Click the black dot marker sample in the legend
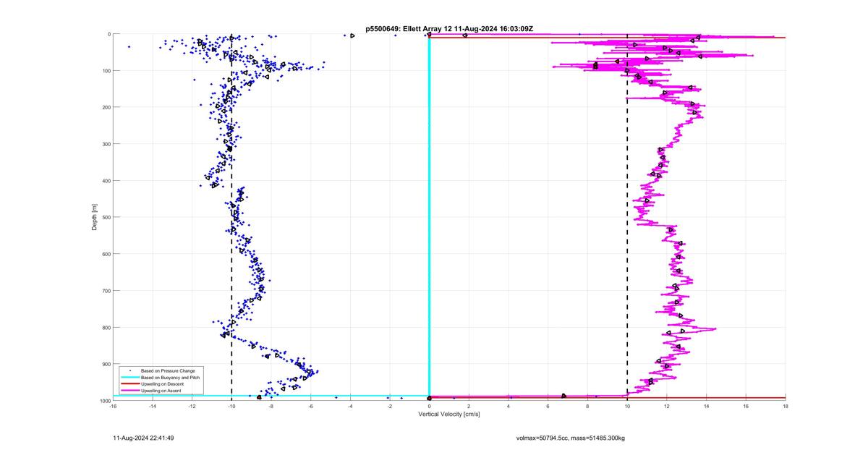 (130, 371)
